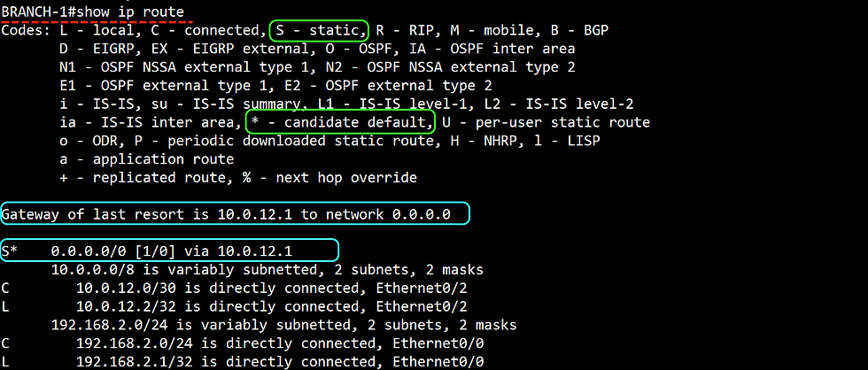Click the 'Gateway of last resort' line

[x=227, y=214]
